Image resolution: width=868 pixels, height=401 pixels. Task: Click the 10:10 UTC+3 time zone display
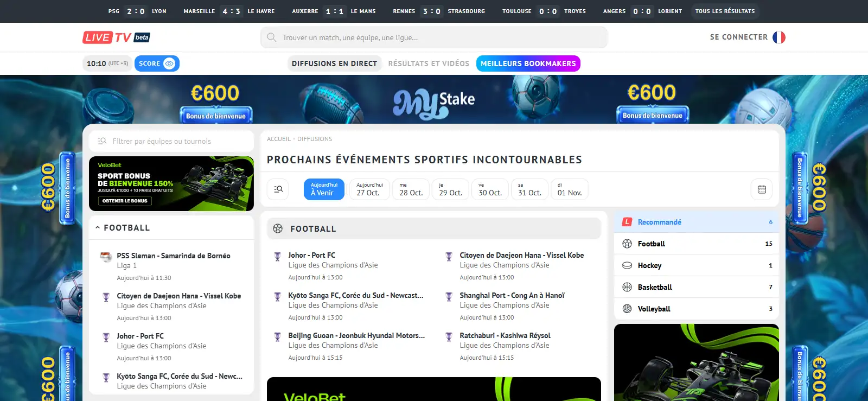pos(107,63)
